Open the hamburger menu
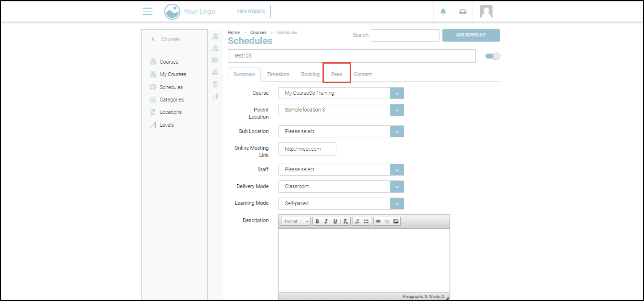The height and width of the screenshot is (301, 644). click(x=148, y=11)
